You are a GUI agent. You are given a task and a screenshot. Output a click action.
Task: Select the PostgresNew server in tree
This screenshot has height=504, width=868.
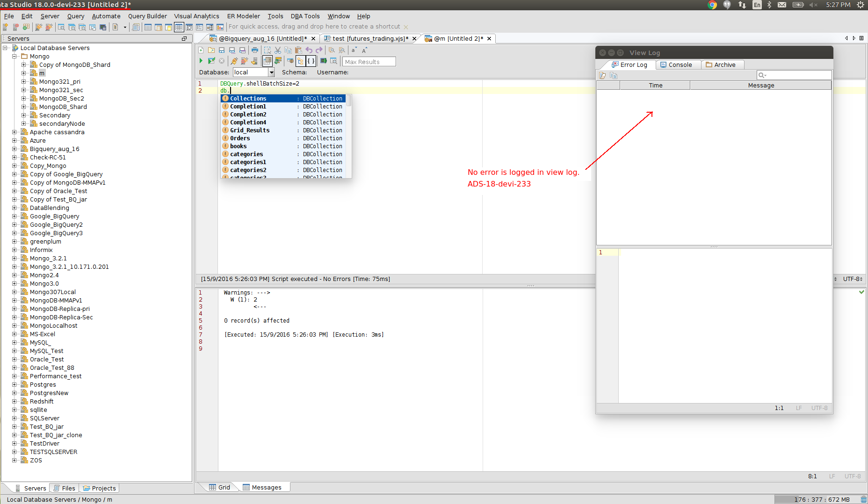pyautogui.click(x=49, y=393)
